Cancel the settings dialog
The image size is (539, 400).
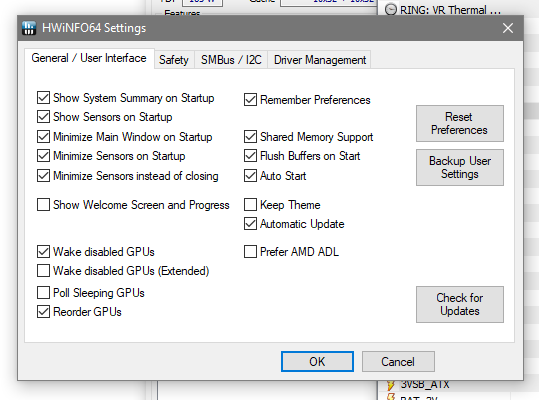pos(398,362)
